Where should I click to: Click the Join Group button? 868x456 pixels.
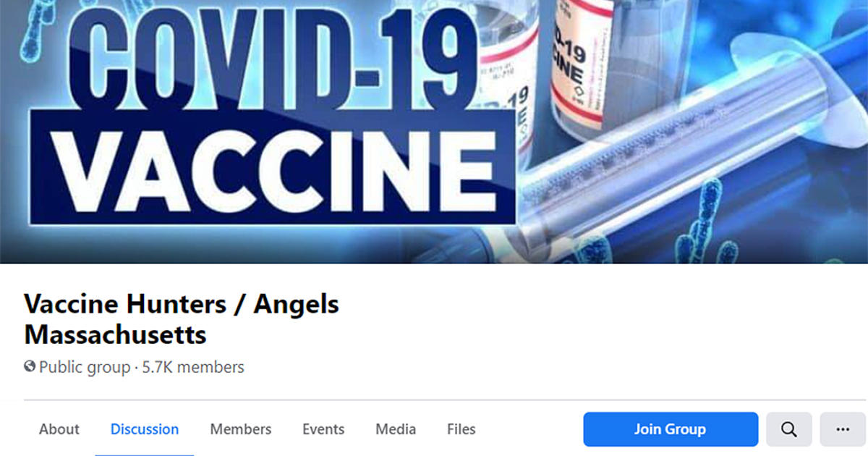671,429
